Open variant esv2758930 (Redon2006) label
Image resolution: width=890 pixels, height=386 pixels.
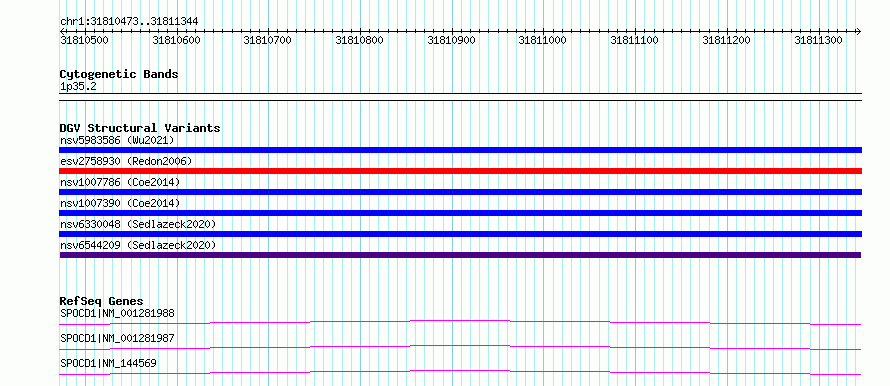(126, 161)
